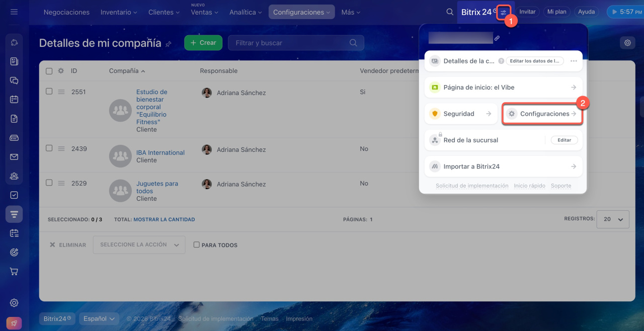Viewport: 644px width, 331px height.
Task: Click grid settings gear at top right
Action: point(627,43)
